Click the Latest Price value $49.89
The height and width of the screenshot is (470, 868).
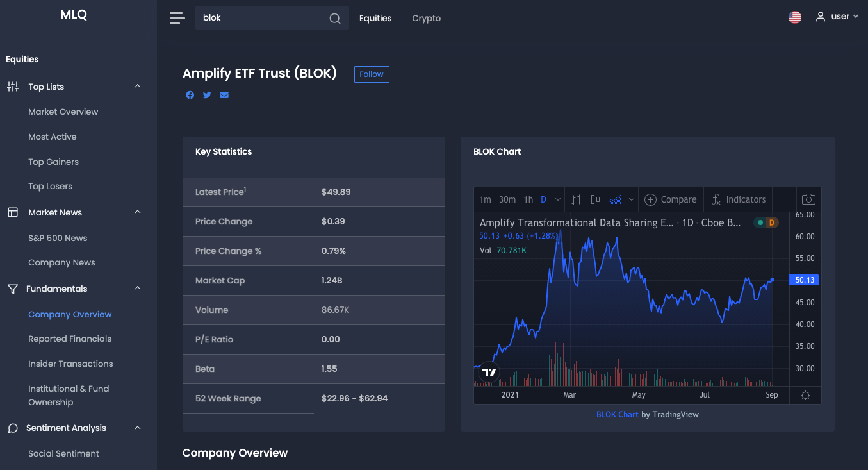336,192
